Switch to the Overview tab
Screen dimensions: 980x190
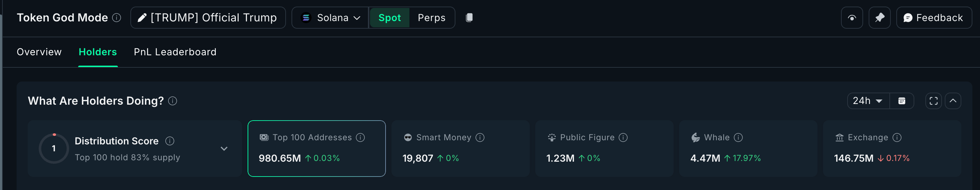click(39, 52)
